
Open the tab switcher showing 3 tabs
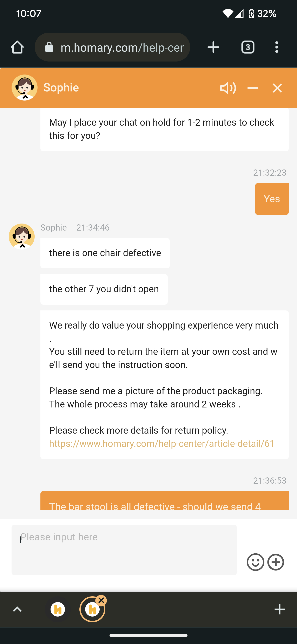[248, 47]
